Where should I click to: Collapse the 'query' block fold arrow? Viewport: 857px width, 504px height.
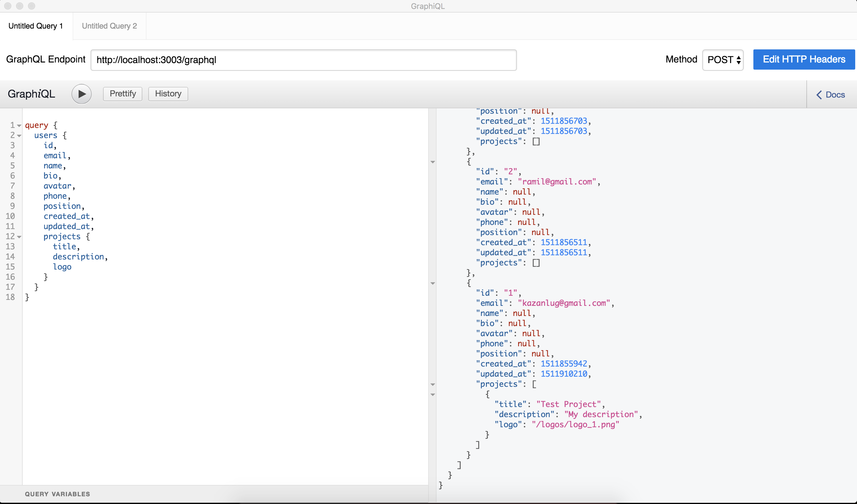tap(19, 126)
